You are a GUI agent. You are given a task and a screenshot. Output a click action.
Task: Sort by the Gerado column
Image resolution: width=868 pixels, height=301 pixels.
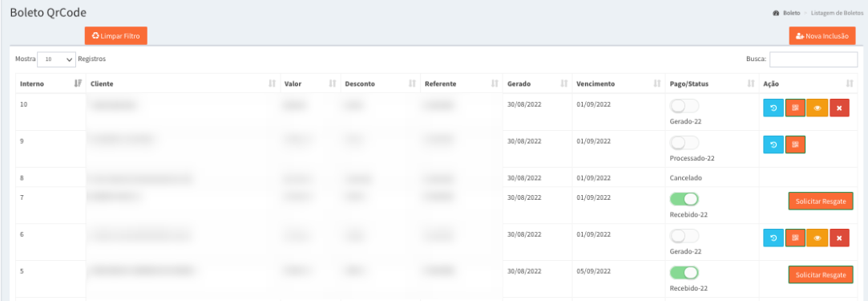click(537, 83)
